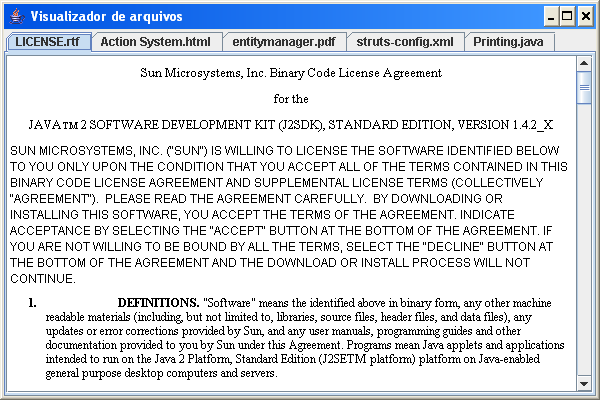Maximize the Visualizador de arquivos window

(566, 16)
